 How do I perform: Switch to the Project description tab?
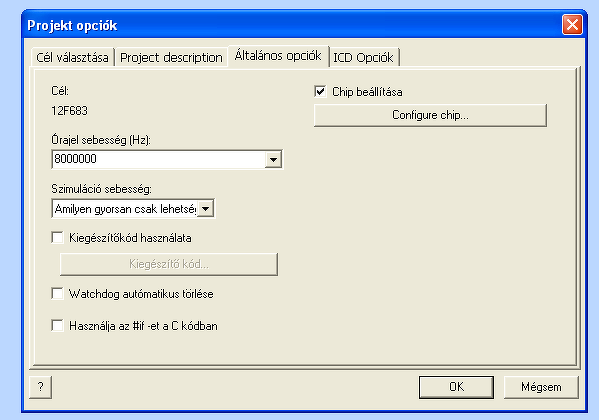(x=171, y=57)
